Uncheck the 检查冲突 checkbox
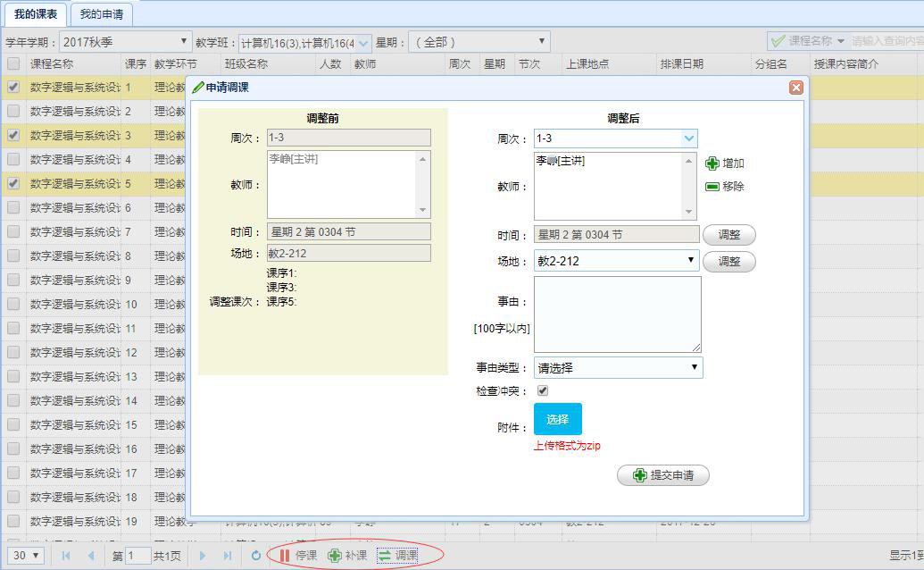This screenshot has height=570, width=924. 543,390
